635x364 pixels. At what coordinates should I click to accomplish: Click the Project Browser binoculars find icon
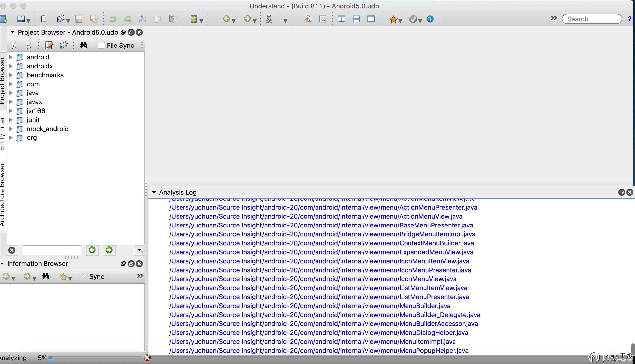point(84,45)
